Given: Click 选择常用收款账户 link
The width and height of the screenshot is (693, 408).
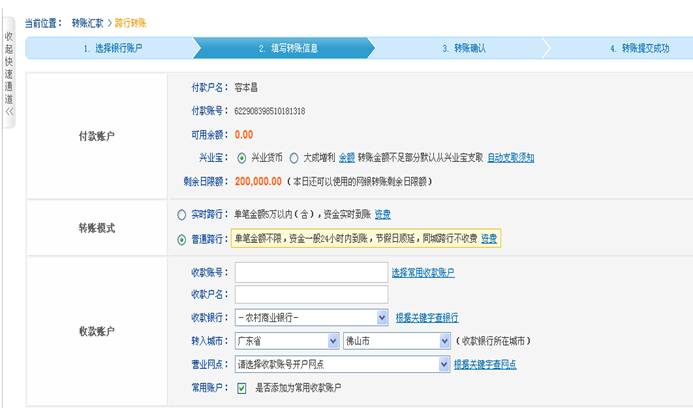Looking at the screenshot, I should click(x=422, y=272).
